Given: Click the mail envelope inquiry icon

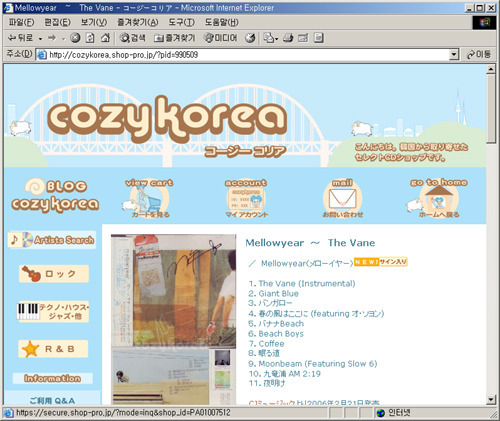Looking at the screenshot, I should click(342, 199).
